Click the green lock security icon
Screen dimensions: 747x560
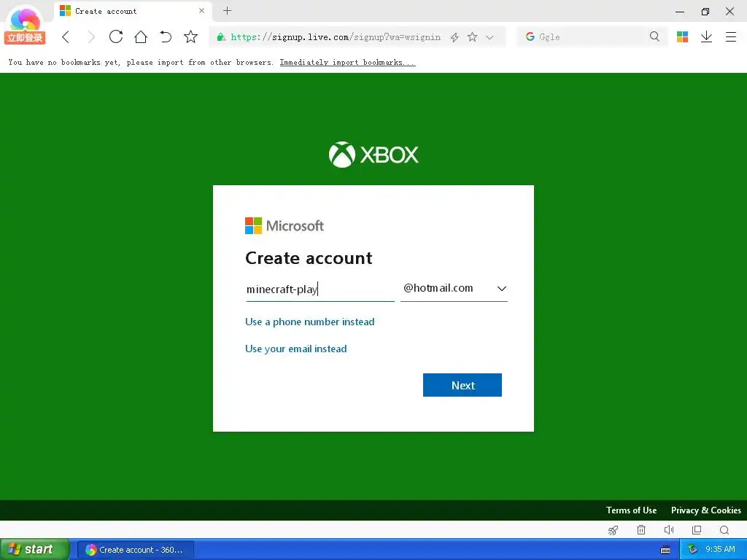220,37
